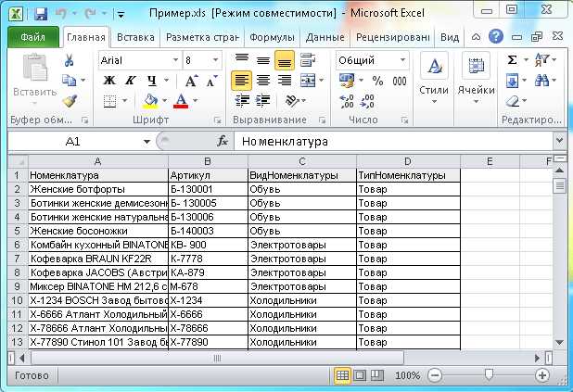Click the percent style icon
The height and width of the screenshot is (392, 573).
pos(376,81)
